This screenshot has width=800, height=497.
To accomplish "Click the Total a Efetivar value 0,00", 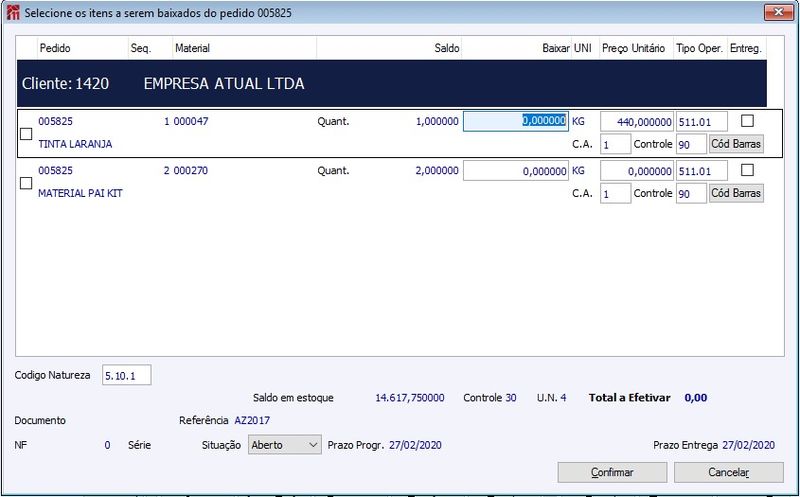I will (696, 397).
